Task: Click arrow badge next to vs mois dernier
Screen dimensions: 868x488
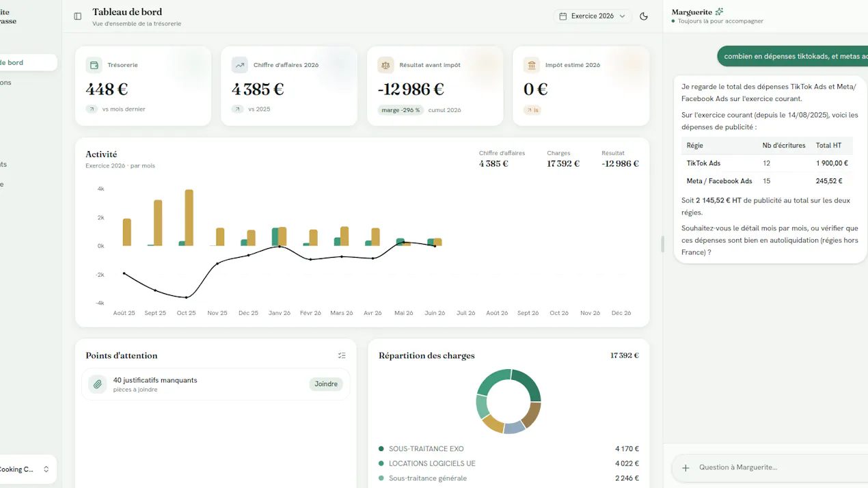Action: 92,109
